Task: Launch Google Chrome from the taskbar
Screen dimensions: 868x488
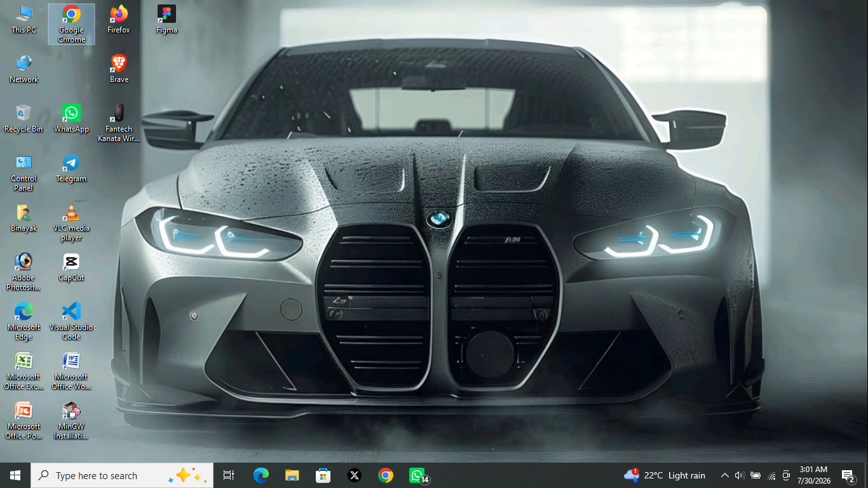Action: click(385, 475)
